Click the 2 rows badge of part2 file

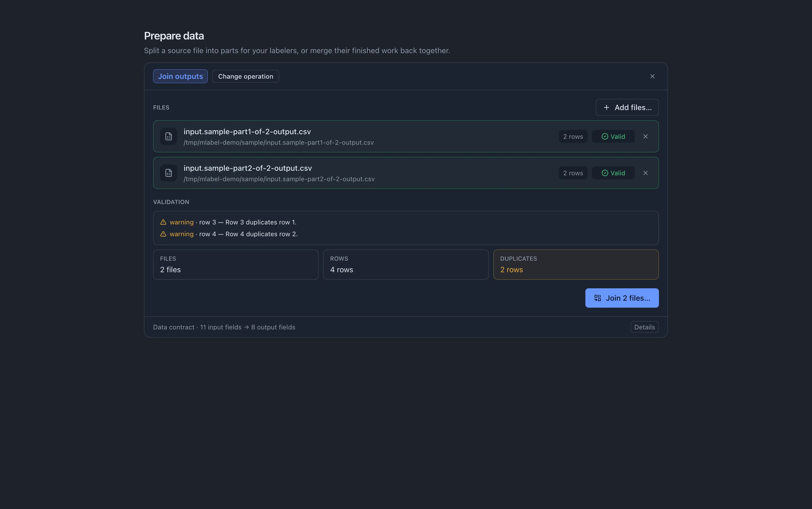573,173
